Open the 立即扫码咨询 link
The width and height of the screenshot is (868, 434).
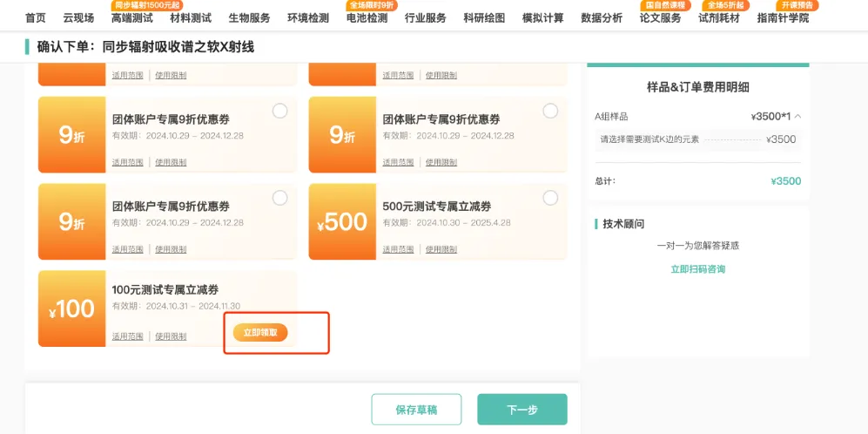[697, 269]
